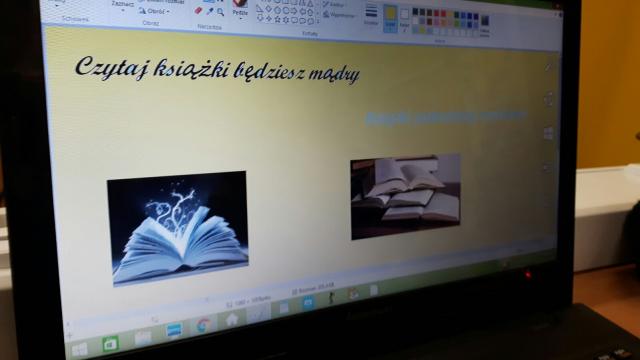640x360 pixels.
Task: Click the Kontur outline option
Action: [x=334, y=4]
